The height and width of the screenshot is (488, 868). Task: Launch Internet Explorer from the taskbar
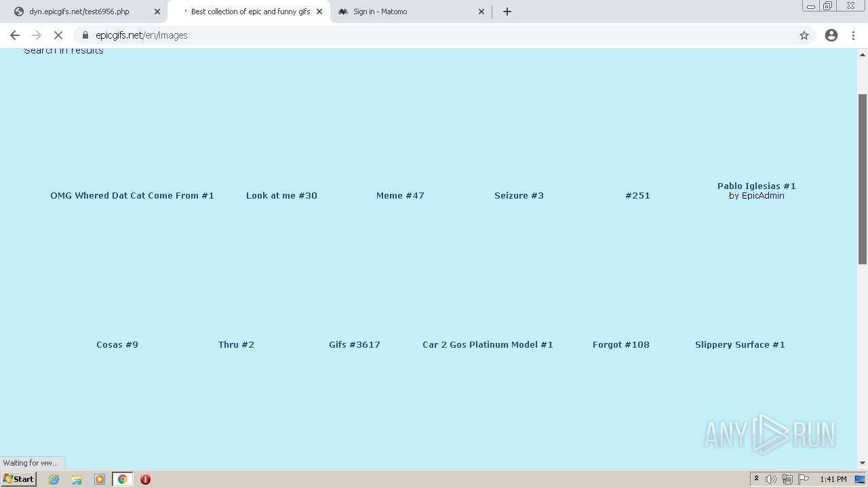click(54, 479)
